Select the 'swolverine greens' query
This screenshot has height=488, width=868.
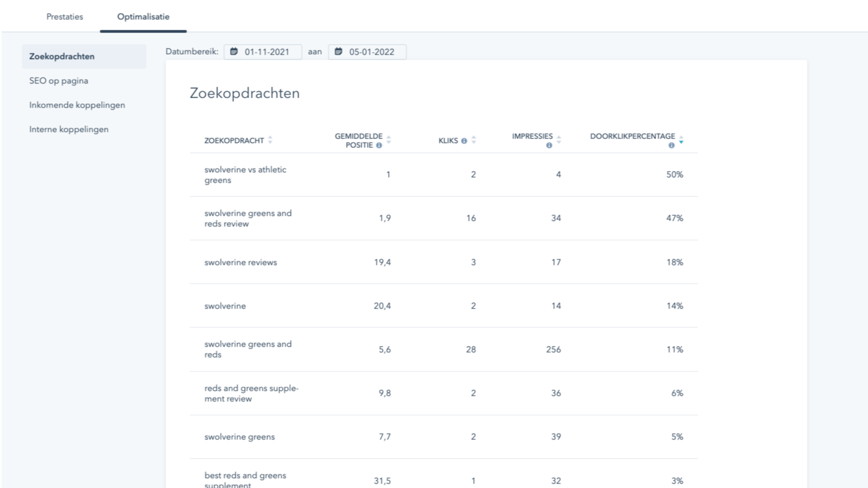[x=239, y=437]
